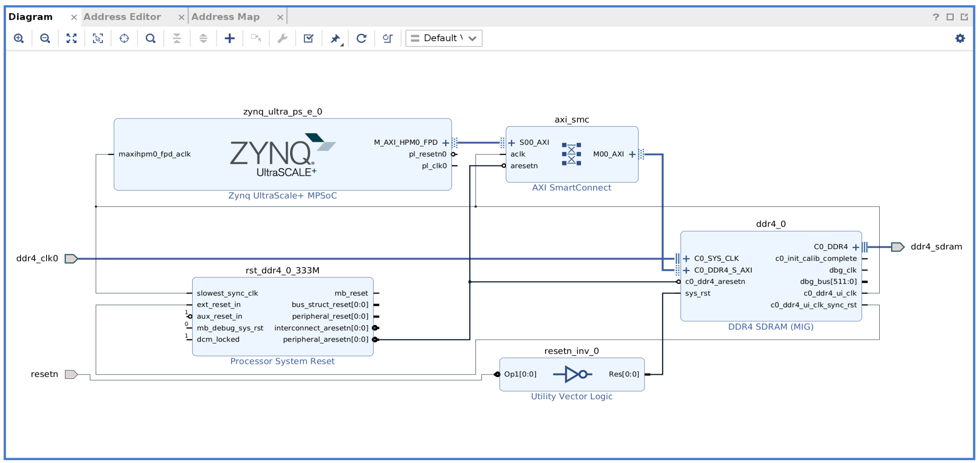The image size is (980, 463).
Task: Select the ddr4_clk0 input port
Action: coord(71,259)
